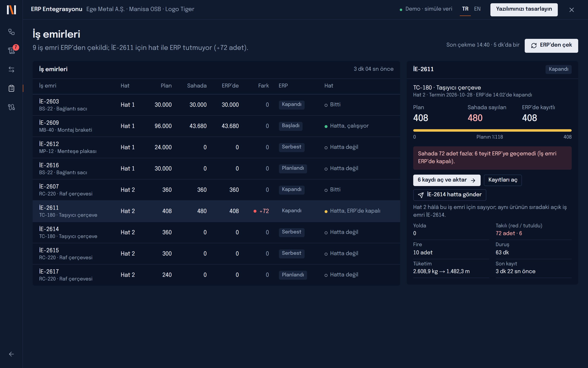588x368 pixels.
Task: Open the queue icon with red 7 badge
Action: tap(11, 50)
